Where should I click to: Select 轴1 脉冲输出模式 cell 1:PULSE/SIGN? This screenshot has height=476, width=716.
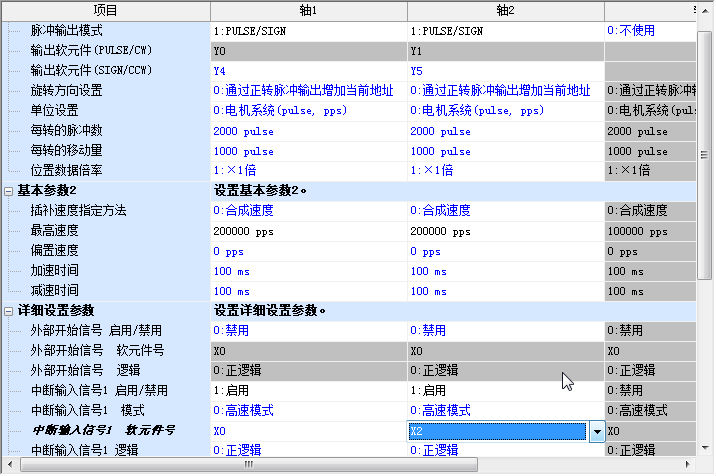point(308,30)
